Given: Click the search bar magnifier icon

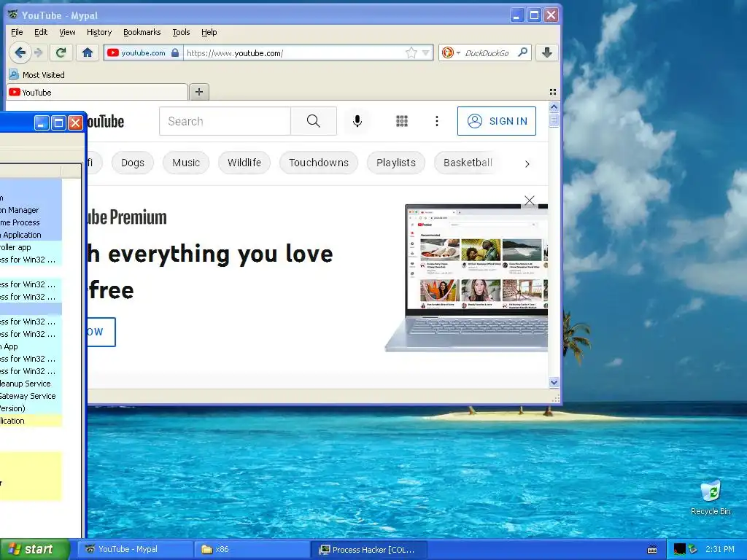Looking at the screenshot, I should [522, 52].
